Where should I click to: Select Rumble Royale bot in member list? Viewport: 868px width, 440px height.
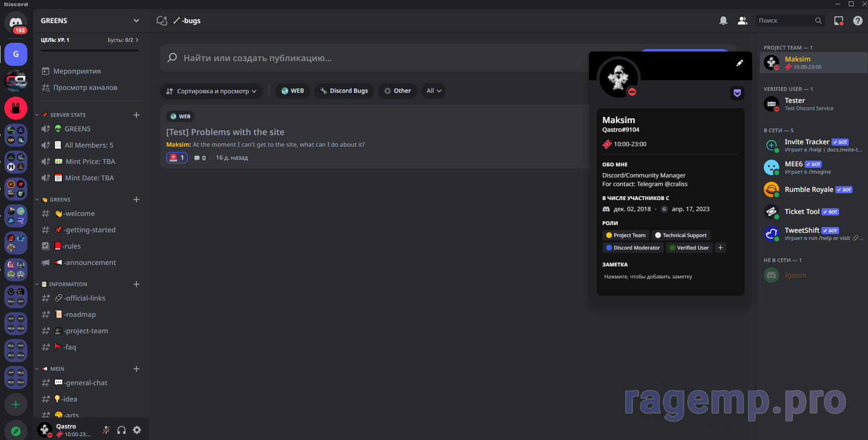point(814,189)
